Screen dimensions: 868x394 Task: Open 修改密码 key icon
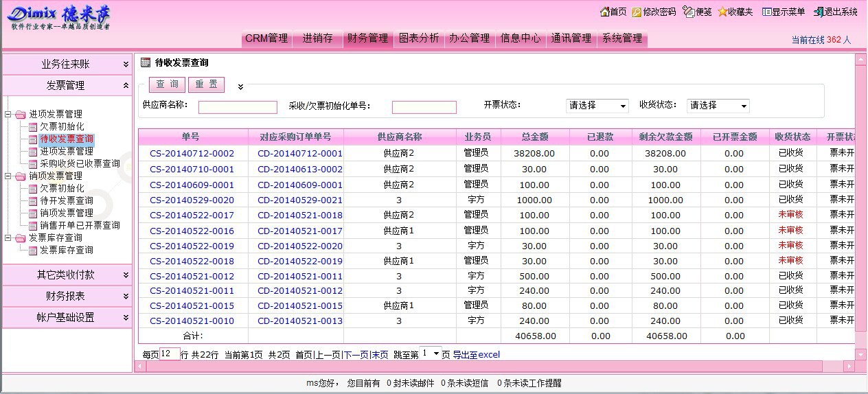click(x=637, y=12)
